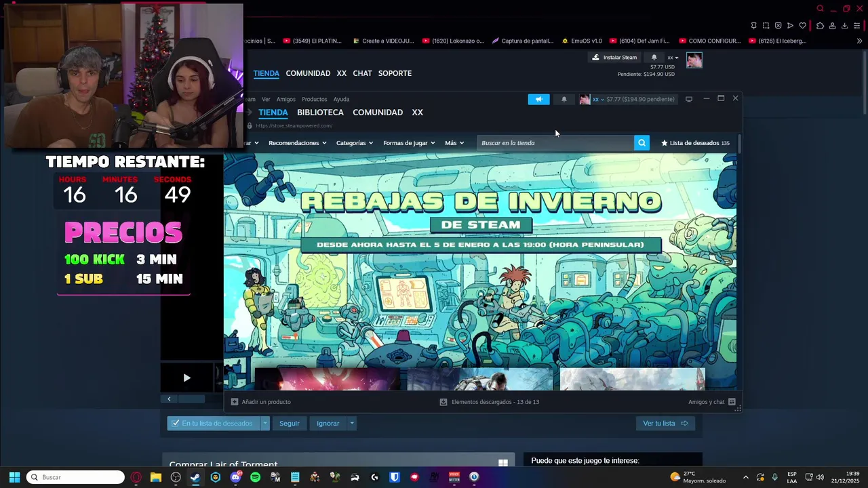Expand wishlist button dropdown arrow
Viewport: 868px width, 488px height.
265,424
